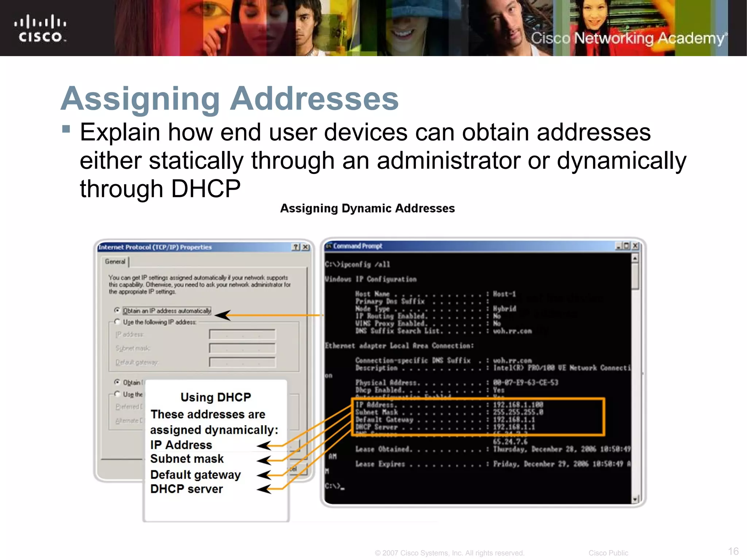747x560 pixels.
Task: Click the help question mark button in TCP/IP Properties
Action: coord(296,247)
